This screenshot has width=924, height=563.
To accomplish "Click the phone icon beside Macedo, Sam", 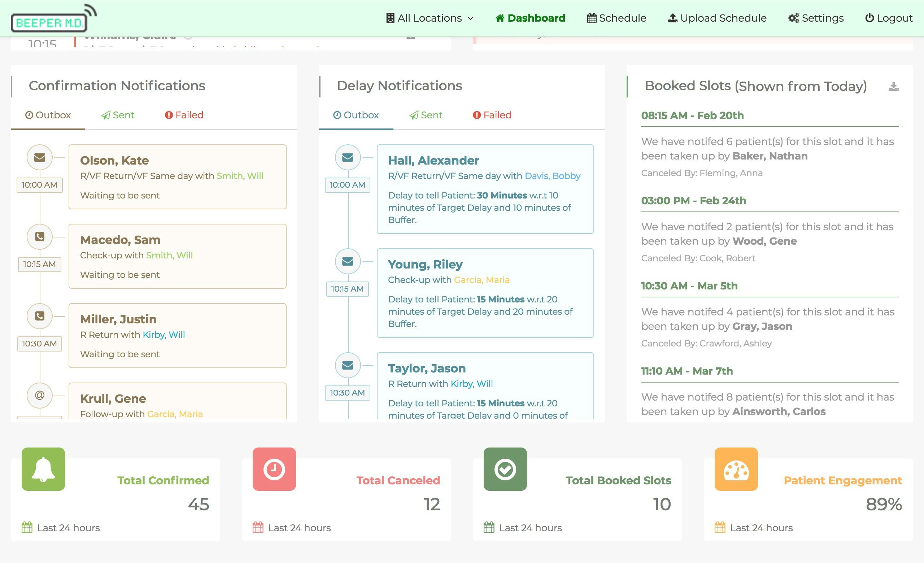I will point(39,237).
